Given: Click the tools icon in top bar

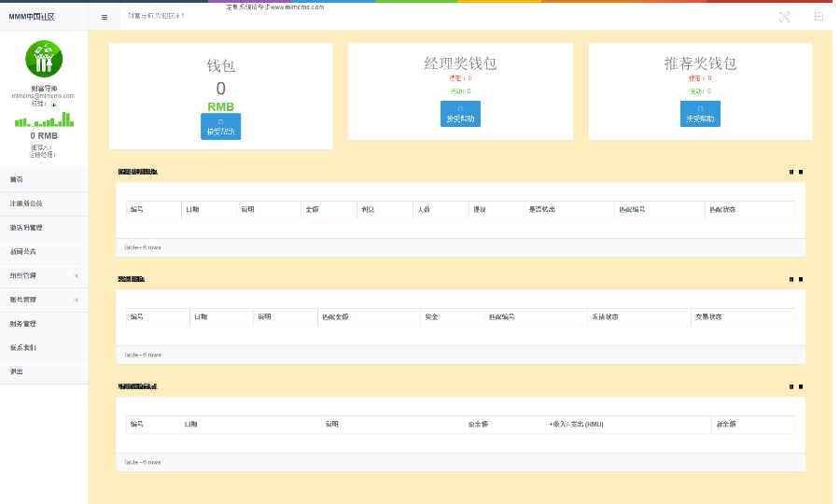Looking at the screenshot, I should click(x=784, y=17).
